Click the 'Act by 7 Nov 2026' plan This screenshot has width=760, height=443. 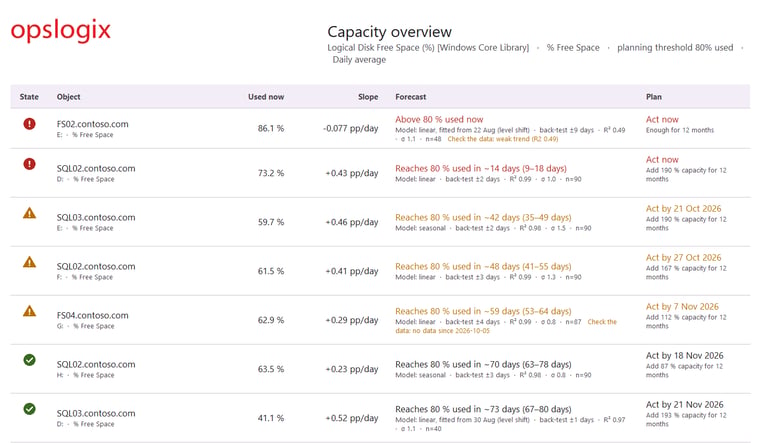coord(682,306)
